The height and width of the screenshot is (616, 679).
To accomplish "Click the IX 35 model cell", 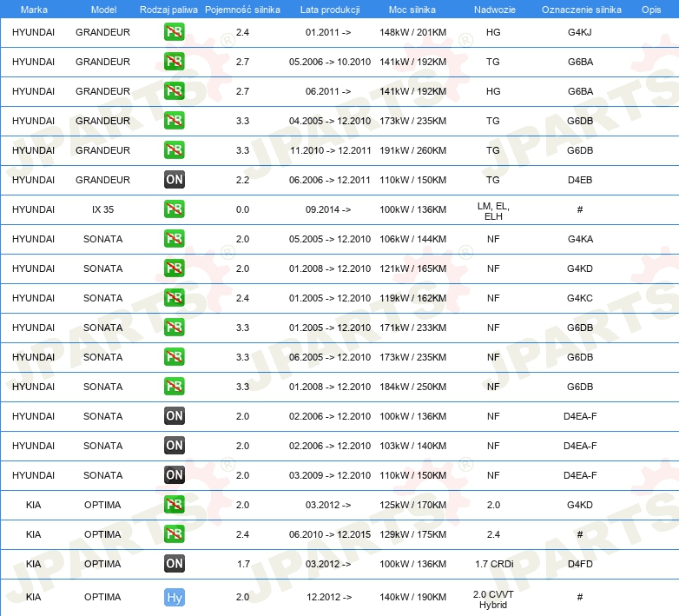I will pyautogui.click(x=102, y=209).
